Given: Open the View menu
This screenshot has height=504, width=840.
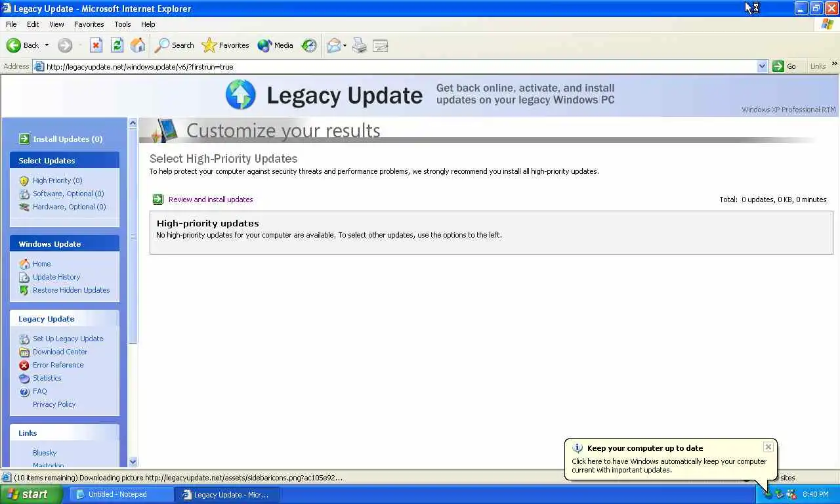Looking at the screenshot, I should 56,24.
